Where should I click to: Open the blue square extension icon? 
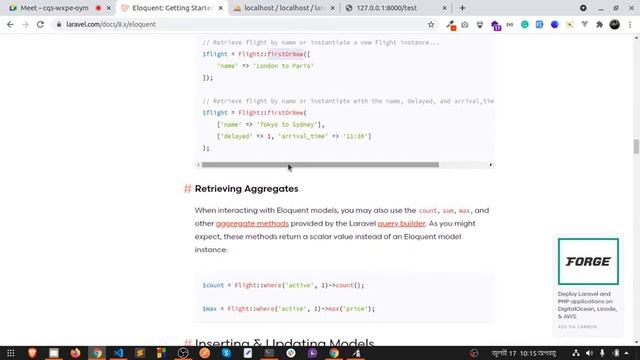(x=539, y=24)
